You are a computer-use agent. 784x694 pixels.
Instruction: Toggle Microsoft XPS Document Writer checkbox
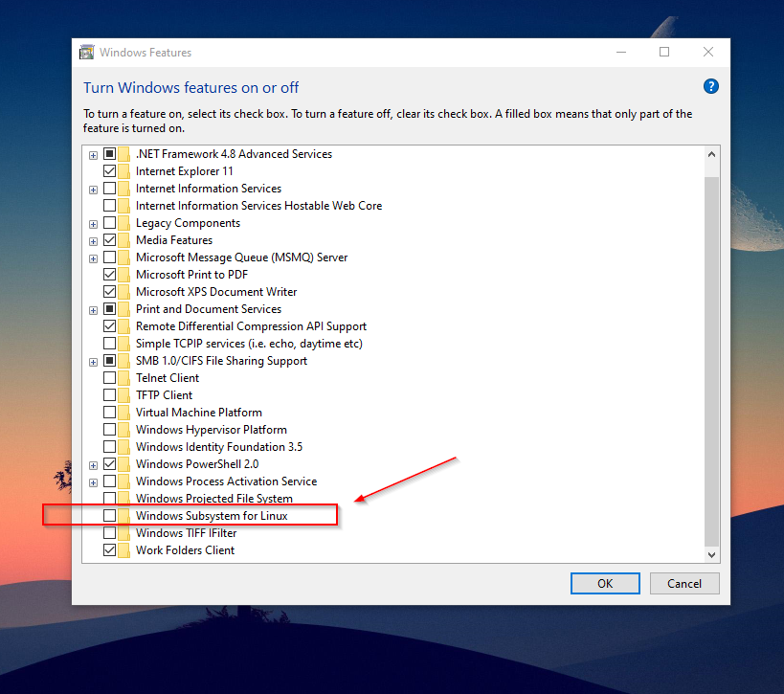[109, 292]
